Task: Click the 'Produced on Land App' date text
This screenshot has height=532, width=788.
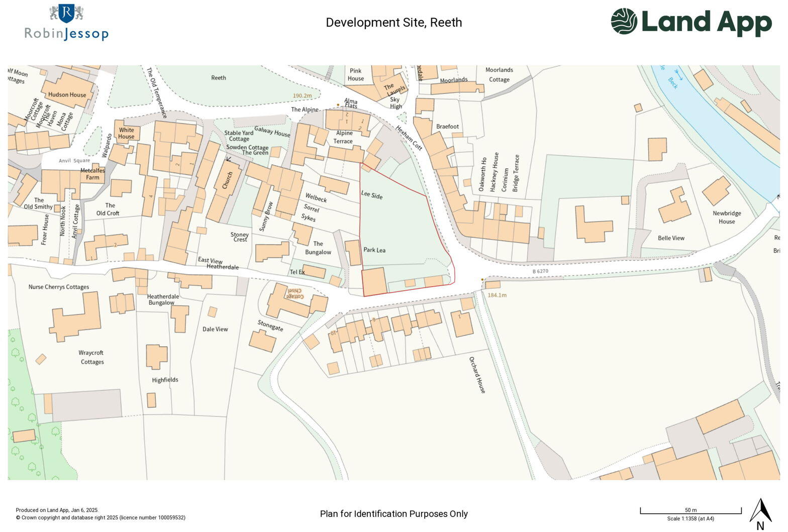Action: click(x=57, y=510)
